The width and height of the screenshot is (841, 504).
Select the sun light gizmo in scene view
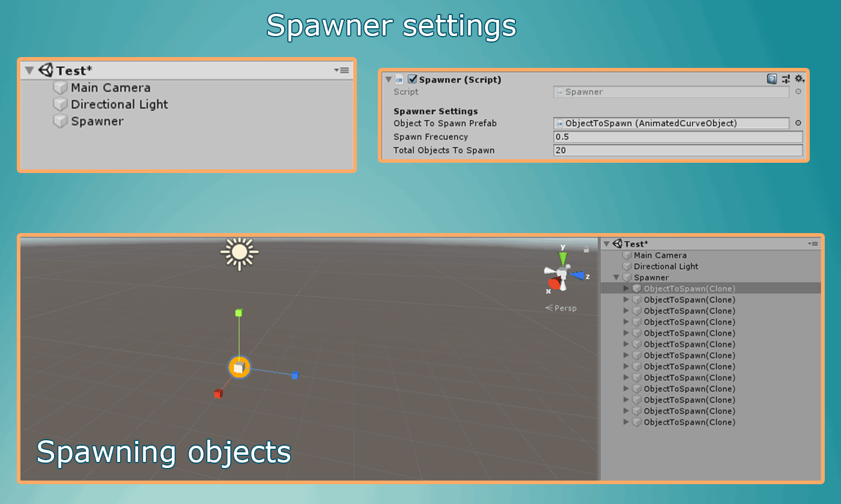click(x=240, y=253)
